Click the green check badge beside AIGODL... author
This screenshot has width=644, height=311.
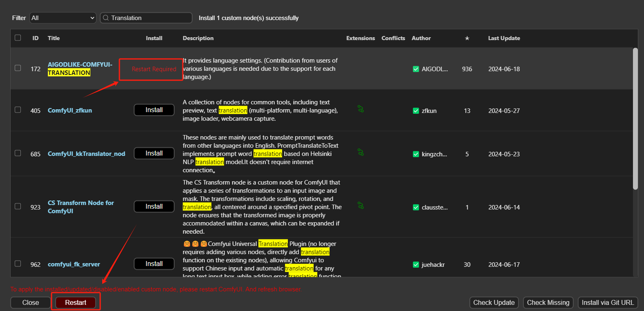tap(416, 69)
